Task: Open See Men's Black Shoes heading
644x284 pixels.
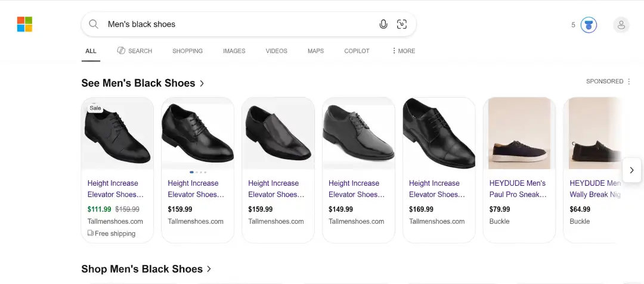Action: click(138, 83)
